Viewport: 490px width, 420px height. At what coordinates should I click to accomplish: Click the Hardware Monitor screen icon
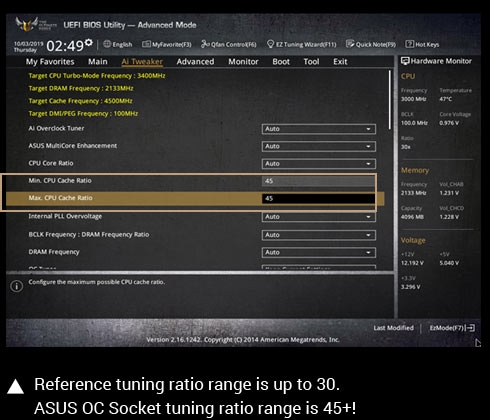[x=405, y=61]
